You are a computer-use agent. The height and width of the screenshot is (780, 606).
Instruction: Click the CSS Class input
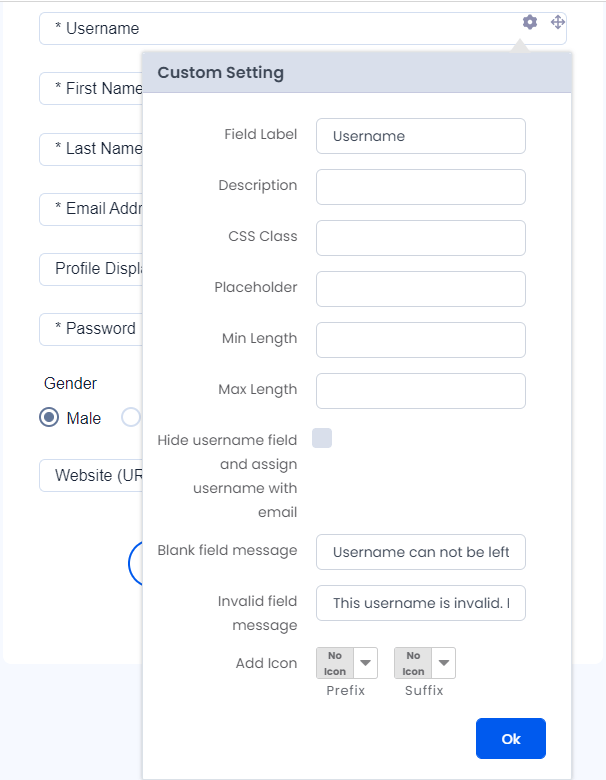[x=421, y=238]
